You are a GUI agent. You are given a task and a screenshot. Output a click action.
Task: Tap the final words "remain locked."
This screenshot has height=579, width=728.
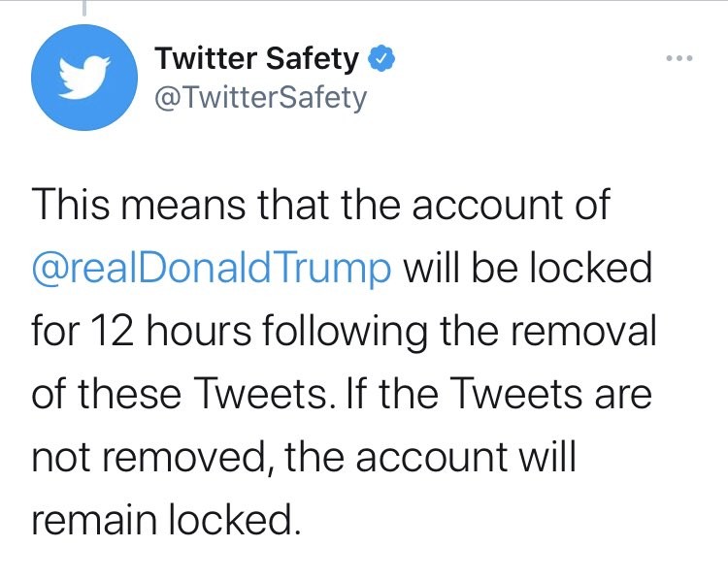[x=163, y=521]
